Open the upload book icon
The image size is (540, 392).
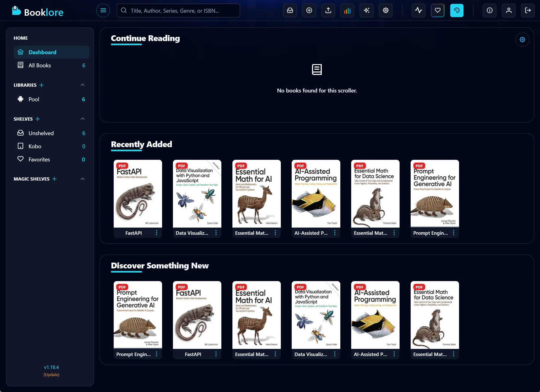(328, 10)
